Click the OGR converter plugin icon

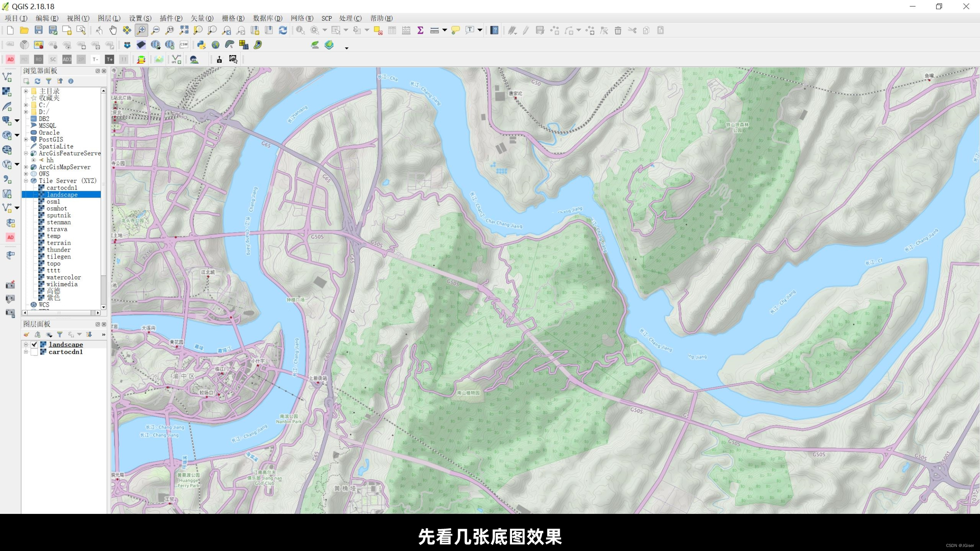[127, 45]
